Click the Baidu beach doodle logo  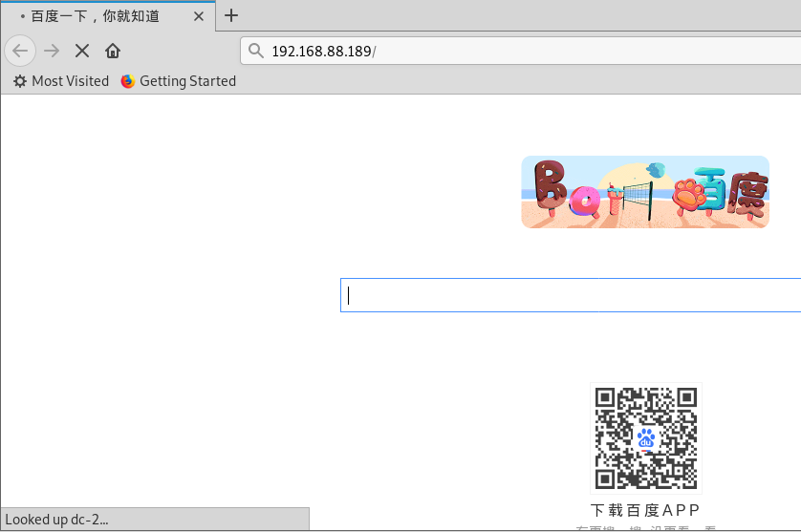[x=645, y=192]
